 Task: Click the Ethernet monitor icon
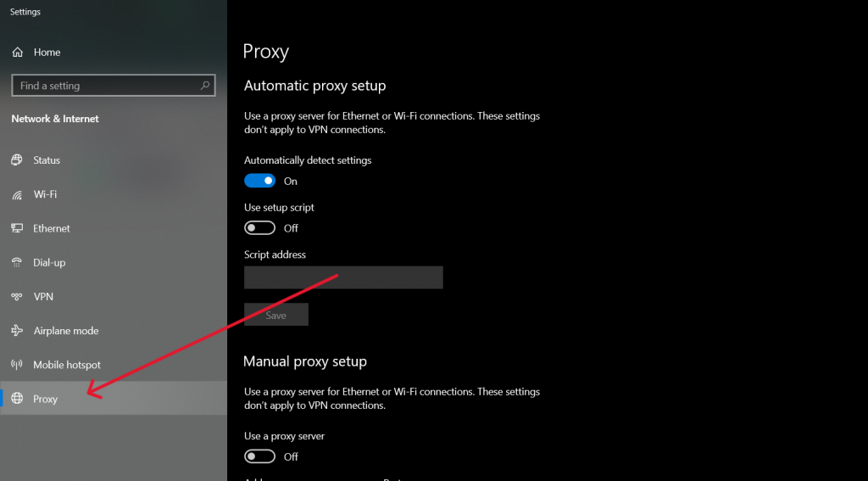coord(17,228)
